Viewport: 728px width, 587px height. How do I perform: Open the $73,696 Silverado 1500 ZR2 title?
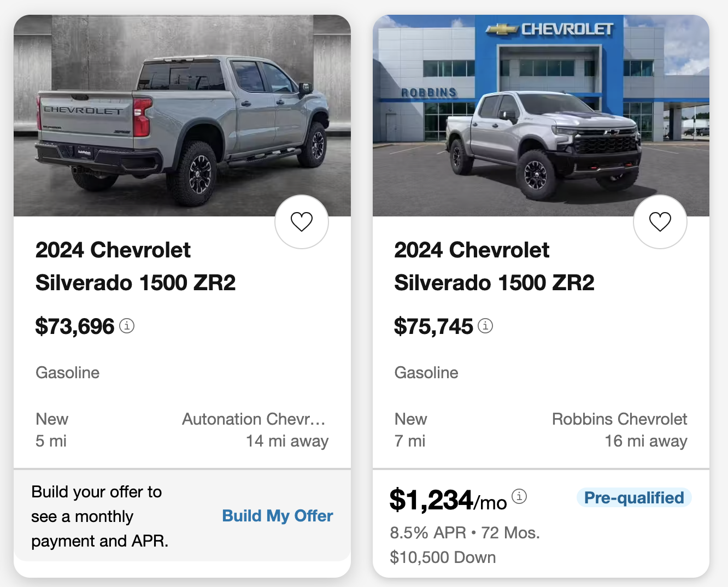135,266
